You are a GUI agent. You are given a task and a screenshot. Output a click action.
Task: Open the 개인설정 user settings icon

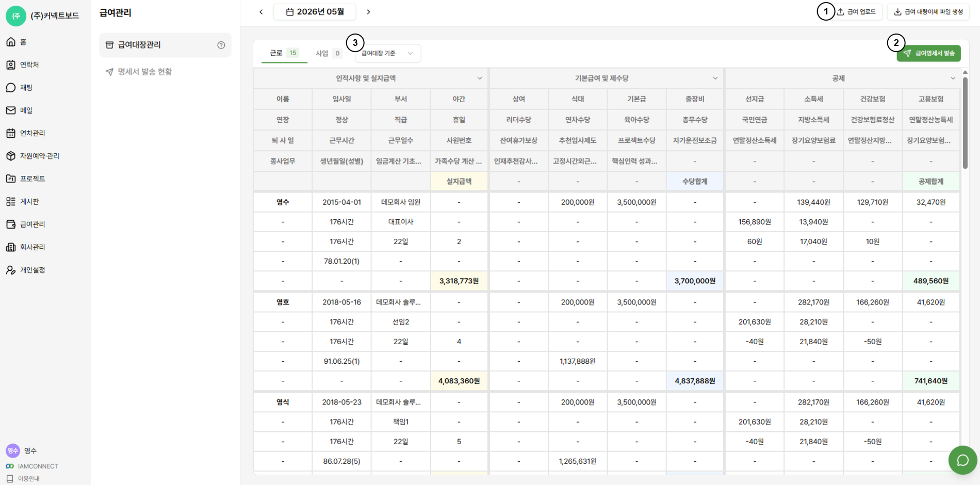[x=11, y=270]
